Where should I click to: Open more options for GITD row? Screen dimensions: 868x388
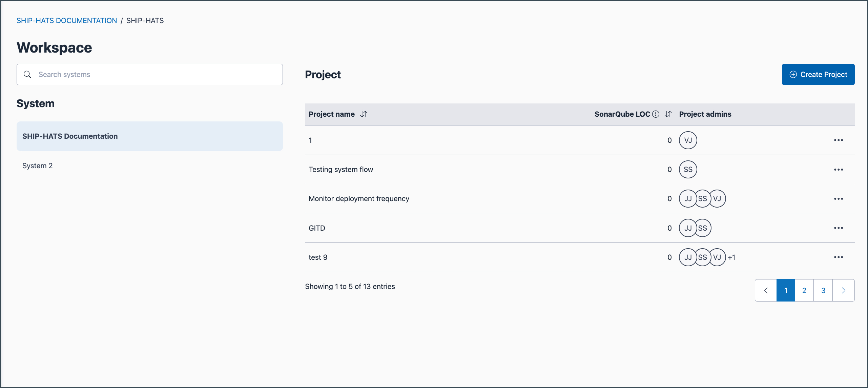tap(839, 228)
